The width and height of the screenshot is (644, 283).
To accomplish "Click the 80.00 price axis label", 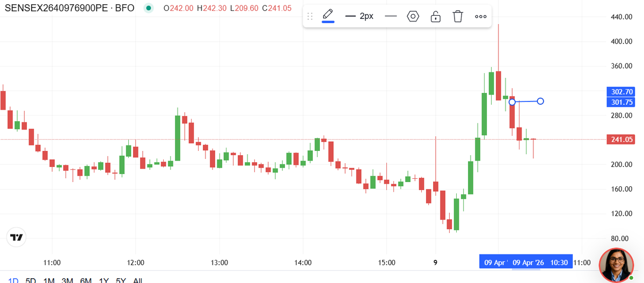I will point(620,238).
